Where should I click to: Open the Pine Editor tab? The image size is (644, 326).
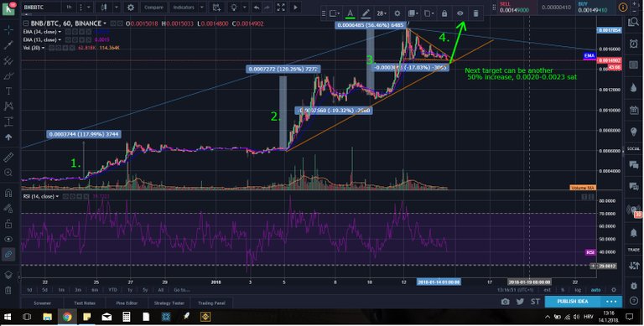pyautogui.click(x=126, y=303)
